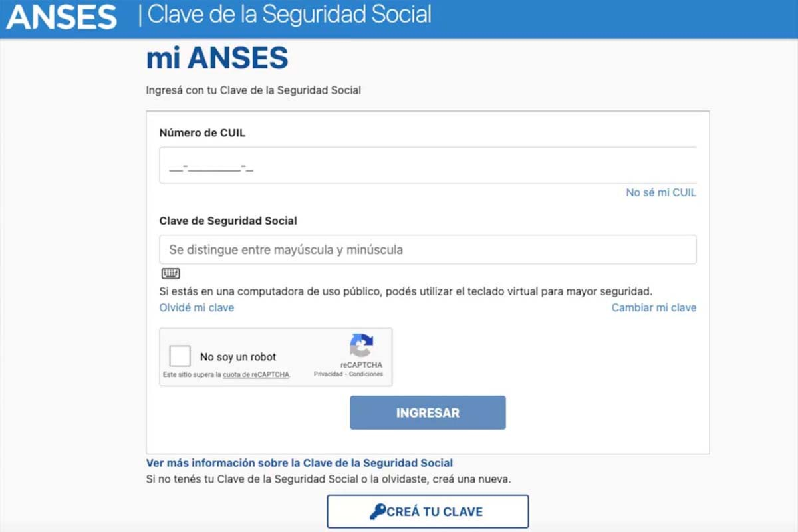Select Olvidé mi clave

pyautogui.click(x=197, y=307)
